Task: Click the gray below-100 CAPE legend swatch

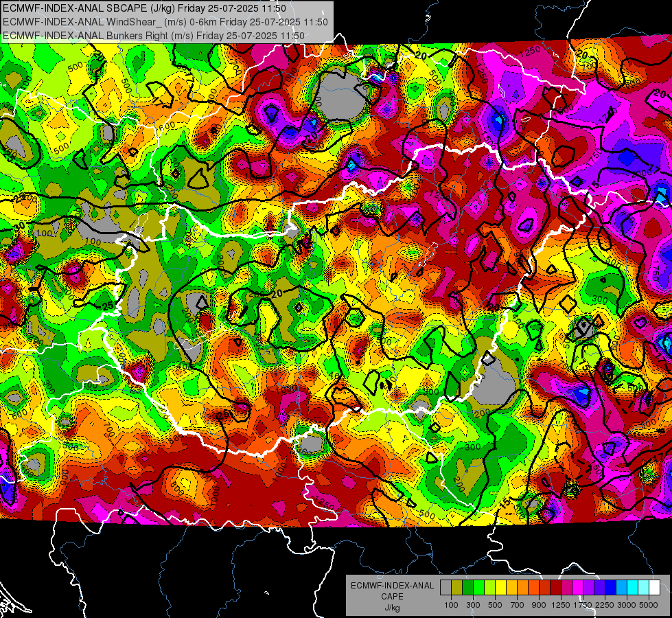Action: tap(445, 588)
